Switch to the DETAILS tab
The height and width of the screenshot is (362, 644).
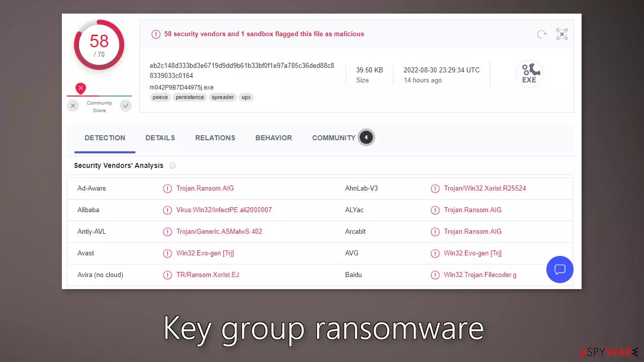point(160,138)
